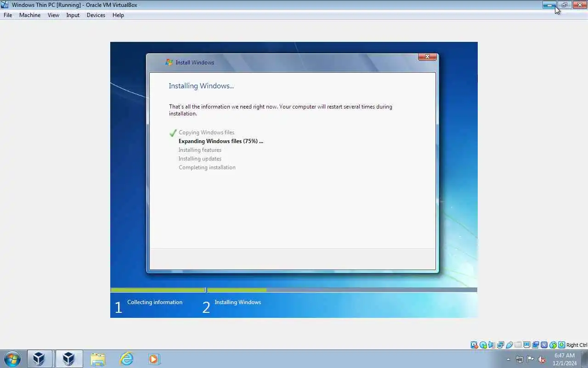Viewport: 588px width, 368px height.
Task: Open the Help menu
Action: point(118,15)
